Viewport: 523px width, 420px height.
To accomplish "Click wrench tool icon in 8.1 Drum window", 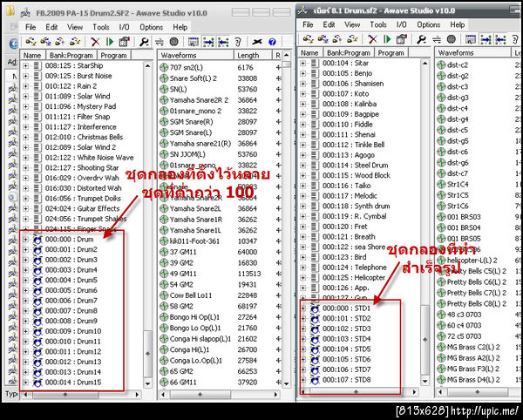I will [x=421, y=39].
